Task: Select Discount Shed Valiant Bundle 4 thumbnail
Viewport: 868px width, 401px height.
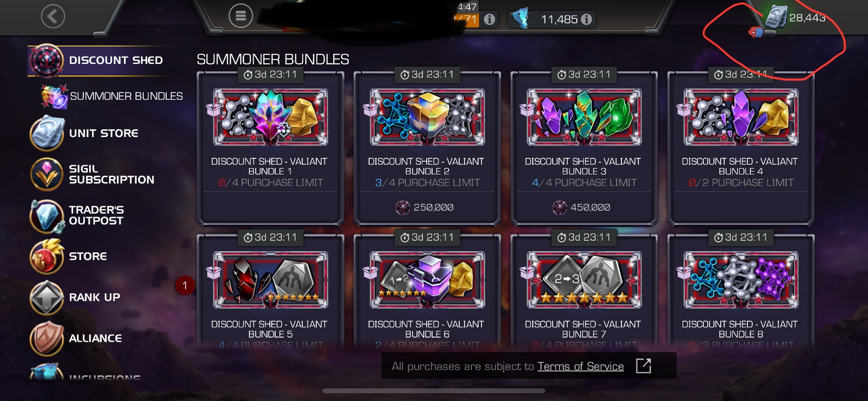Action: (x=741, y=117)
